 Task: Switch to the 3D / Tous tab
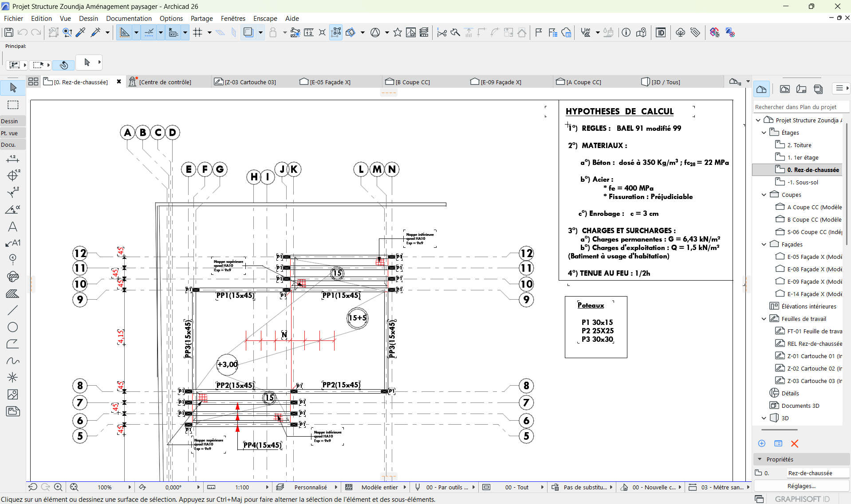[665, 82]
